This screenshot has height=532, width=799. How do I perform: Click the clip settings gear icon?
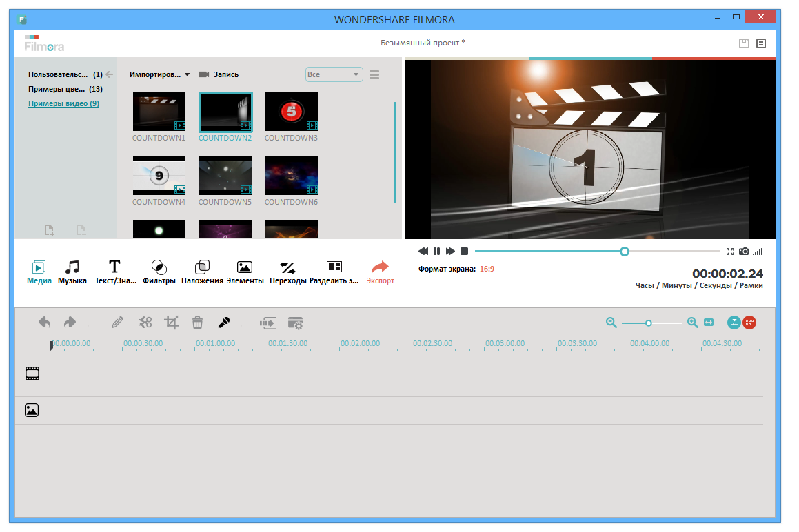295,323
